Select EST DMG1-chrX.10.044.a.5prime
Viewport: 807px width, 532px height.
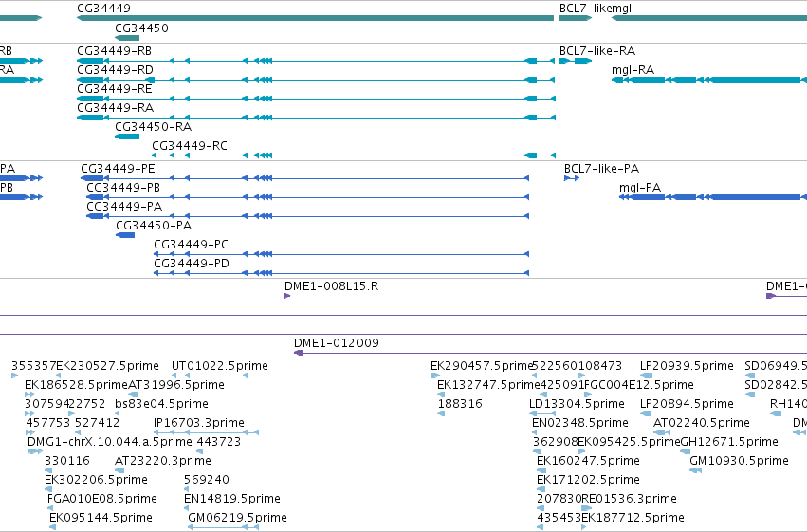(110, 442)
